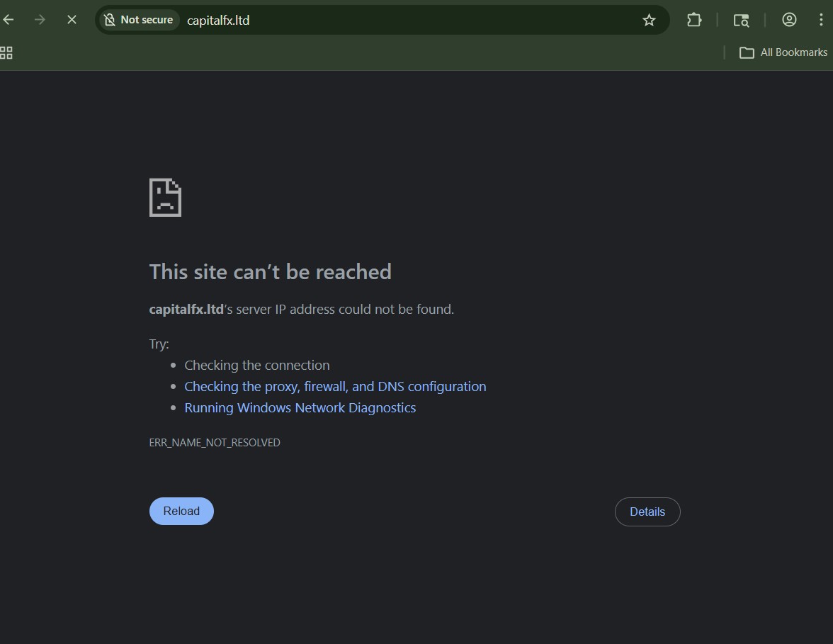This screenshot has width=833, height=644.
Task: Bookmark this page with the star icon
Action: coord(649,20)
